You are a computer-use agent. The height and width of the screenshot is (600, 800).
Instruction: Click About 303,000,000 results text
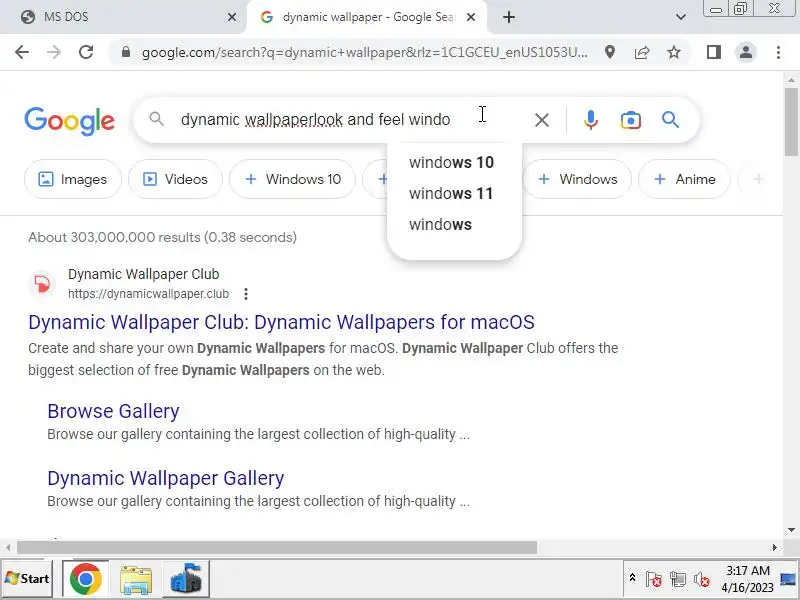coord(162,237)
